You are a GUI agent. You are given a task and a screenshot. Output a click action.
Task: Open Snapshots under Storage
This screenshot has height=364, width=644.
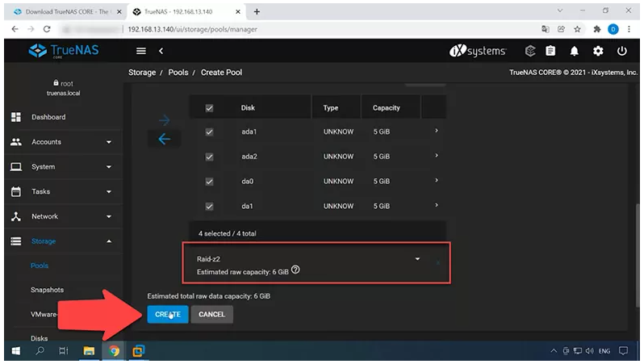click(48, 290)
